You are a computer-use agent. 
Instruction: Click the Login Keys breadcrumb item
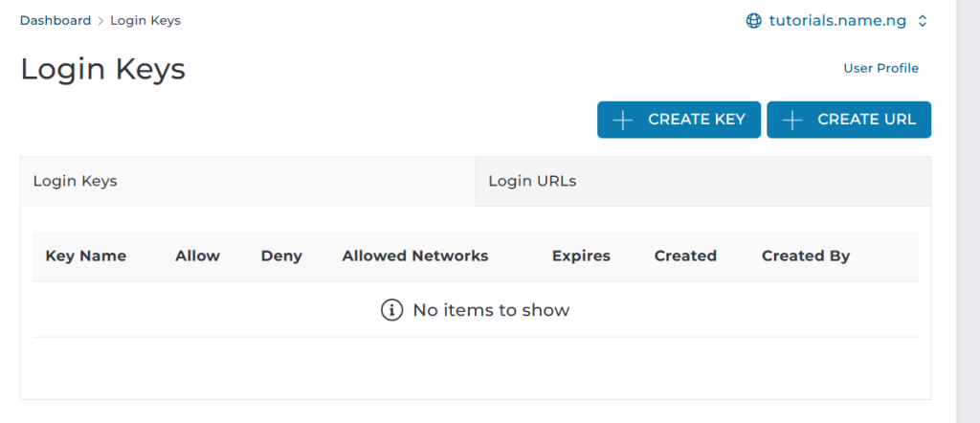coord(145,20)
